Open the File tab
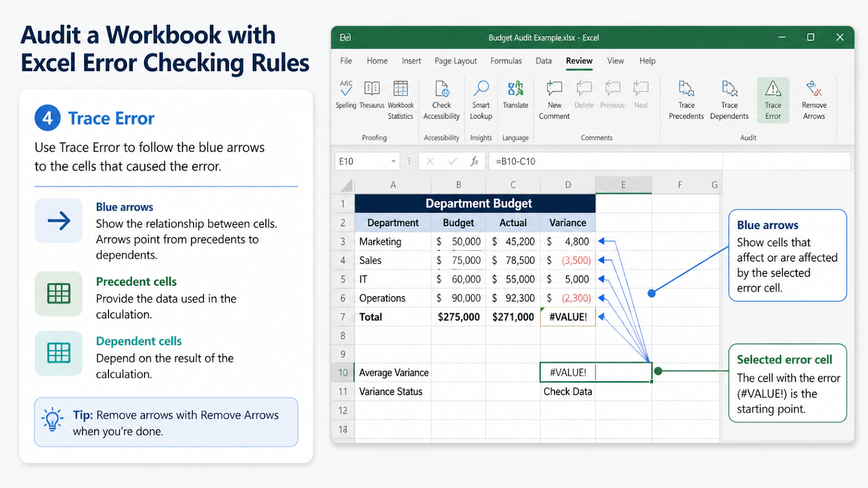The width and height of the screenshot is (868, 488). coord(346,61)
